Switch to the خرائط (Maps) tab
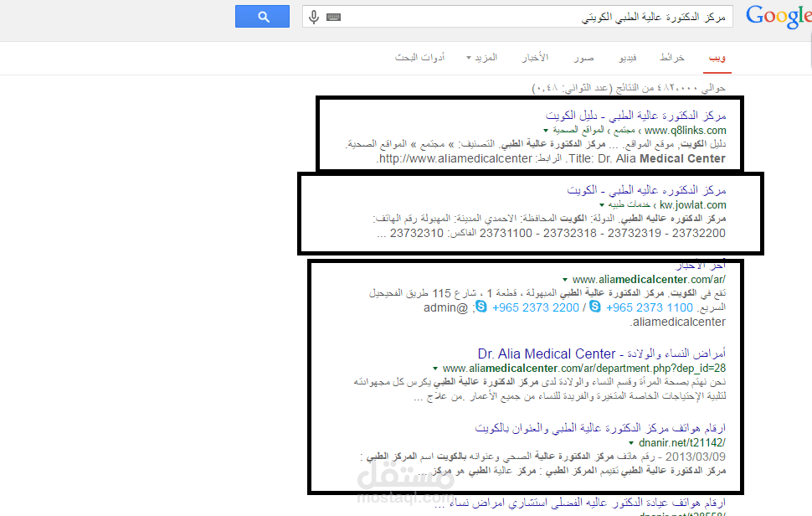 click(672, 58)
